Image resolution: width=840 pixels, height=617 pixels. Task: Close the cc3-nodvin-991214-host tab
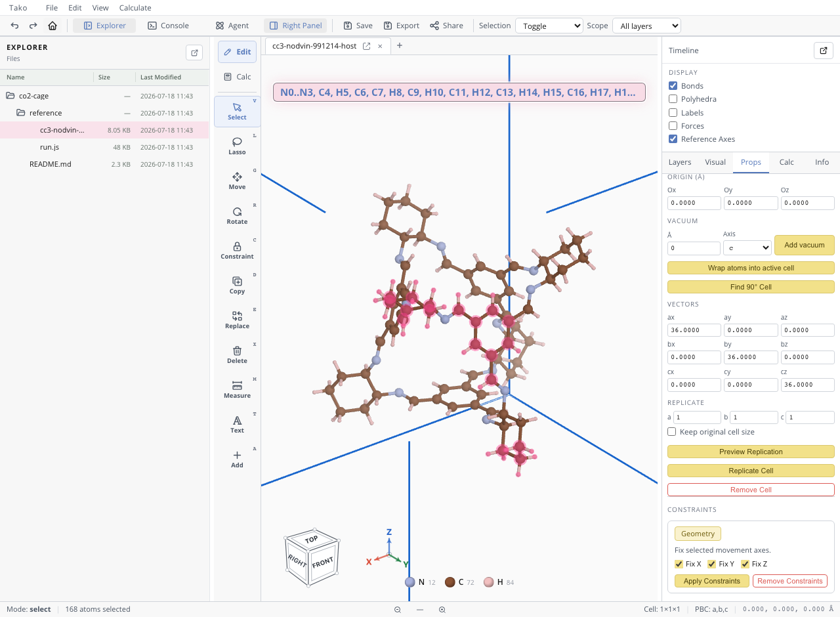tap(380, 46)
